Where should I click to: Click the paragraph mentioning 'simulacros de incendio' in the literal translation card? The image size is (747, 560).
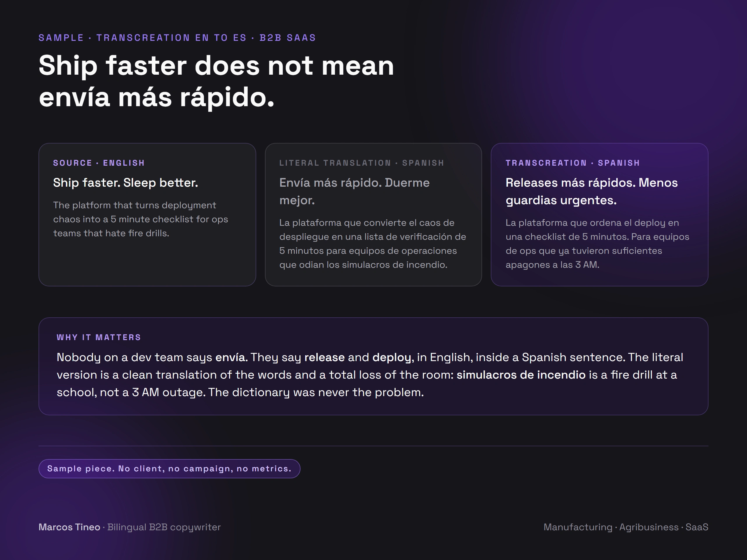coord(373,244)
